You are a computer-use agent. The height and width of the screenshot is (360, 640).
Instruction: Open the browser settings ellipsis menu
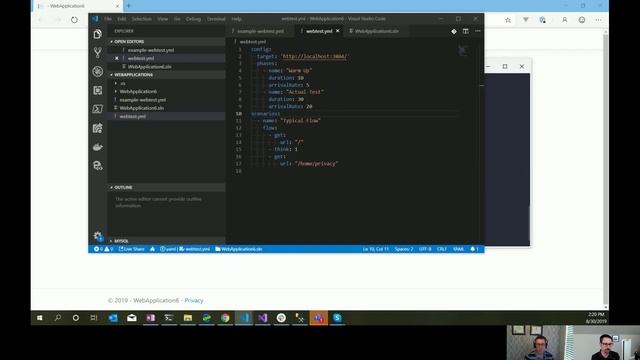pos(598,20)
